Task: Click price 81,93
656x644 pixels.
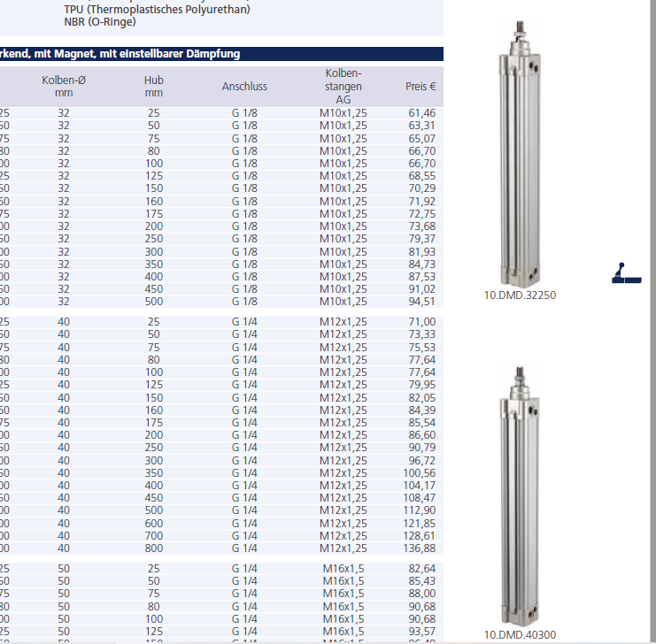Action: [x=421, y=252]
